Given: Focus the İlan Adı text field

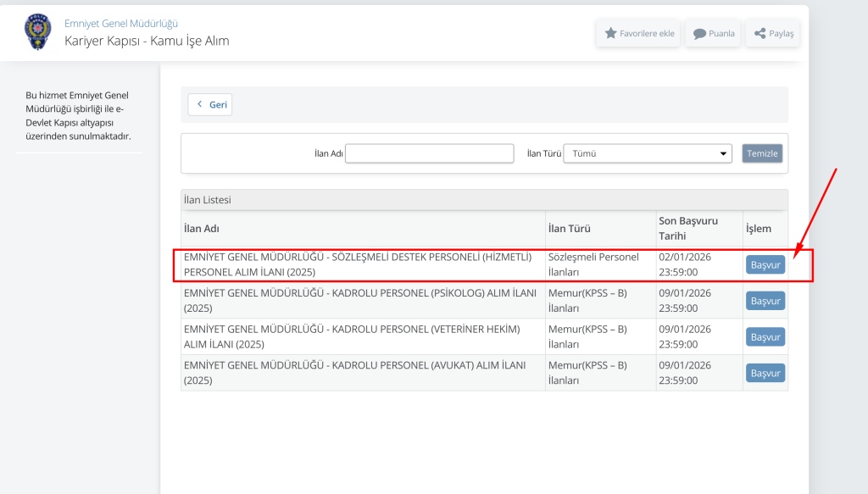Looking at the screenshot, I should 429,153.
